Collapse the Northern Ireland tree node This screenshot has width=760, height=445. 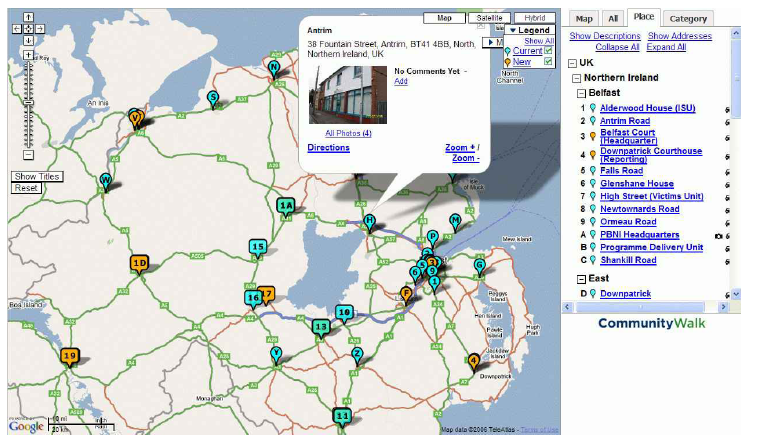coord(577,77)
